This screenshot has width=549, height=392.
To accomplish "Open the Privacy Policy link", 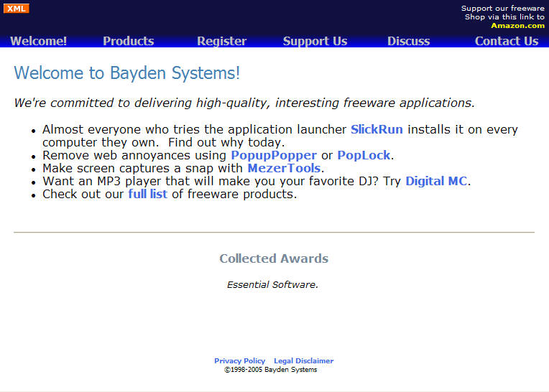I will (x=239, y=361).
